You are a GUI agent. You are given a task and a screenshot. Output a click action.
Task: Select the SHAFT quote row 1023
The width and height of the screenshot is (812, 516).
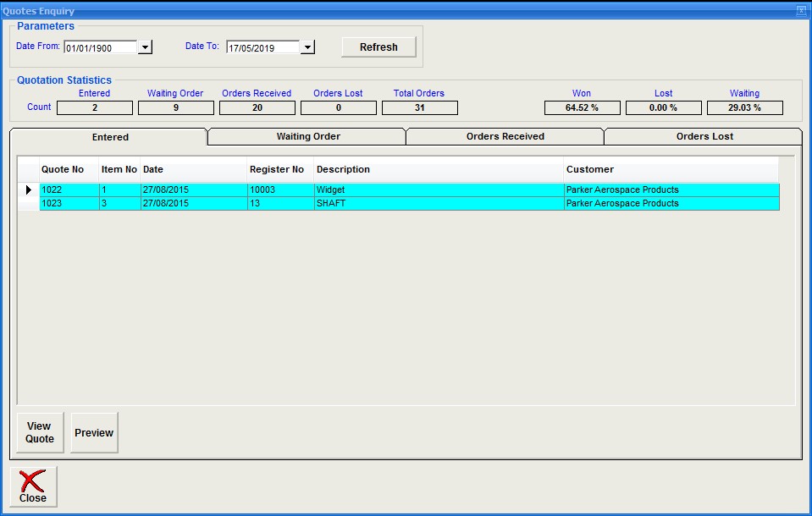pos(330,204)
